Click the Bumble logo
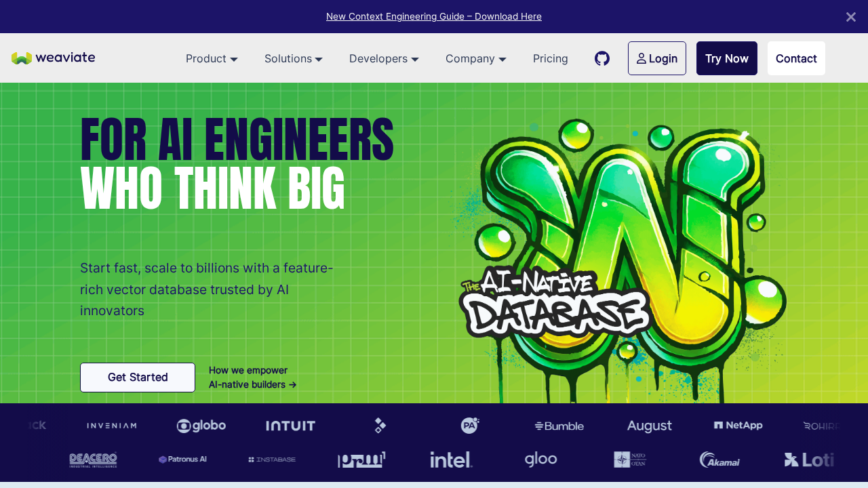The image size is (868, 488). tap(559, 426)
